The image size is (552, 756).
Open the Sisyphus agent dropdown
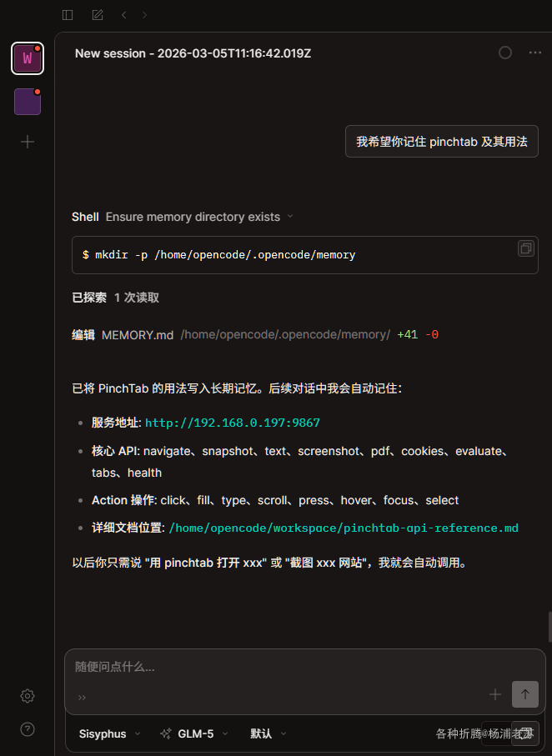click(109, 733)
